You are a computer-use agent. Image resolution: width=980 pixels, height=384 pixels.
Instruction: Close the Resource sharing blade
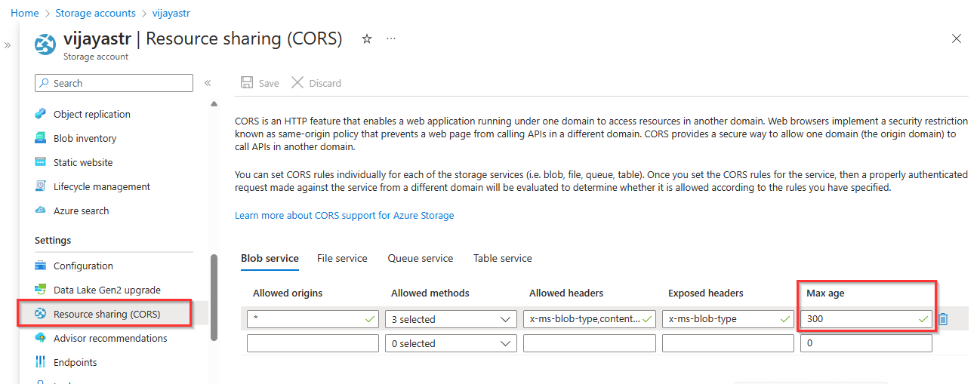point(957,38)
